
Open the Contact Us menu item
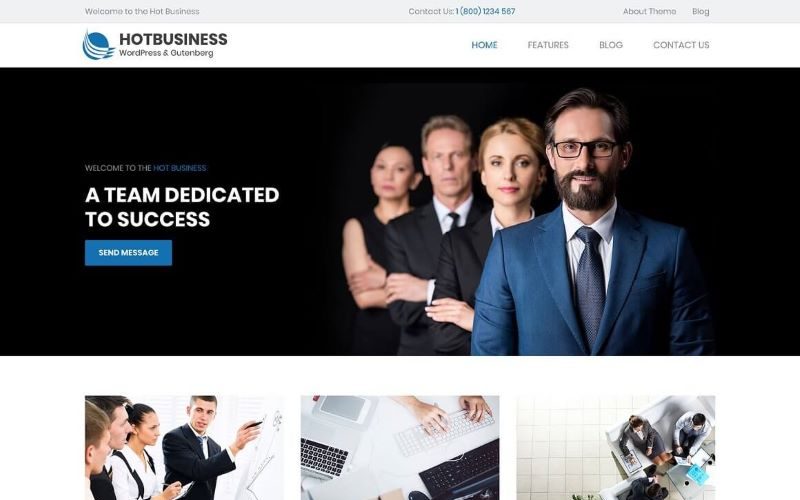pyautogui.click(x=681, y=45)
